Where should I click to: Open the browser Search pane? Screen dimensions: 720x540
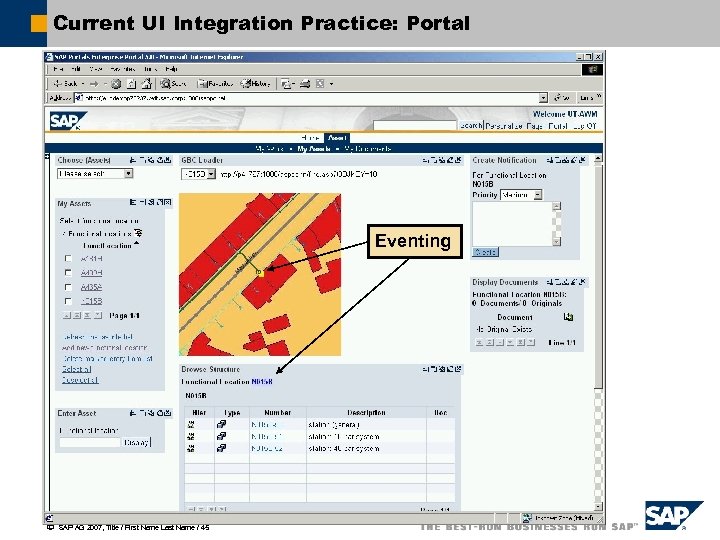tap(173, 84)
